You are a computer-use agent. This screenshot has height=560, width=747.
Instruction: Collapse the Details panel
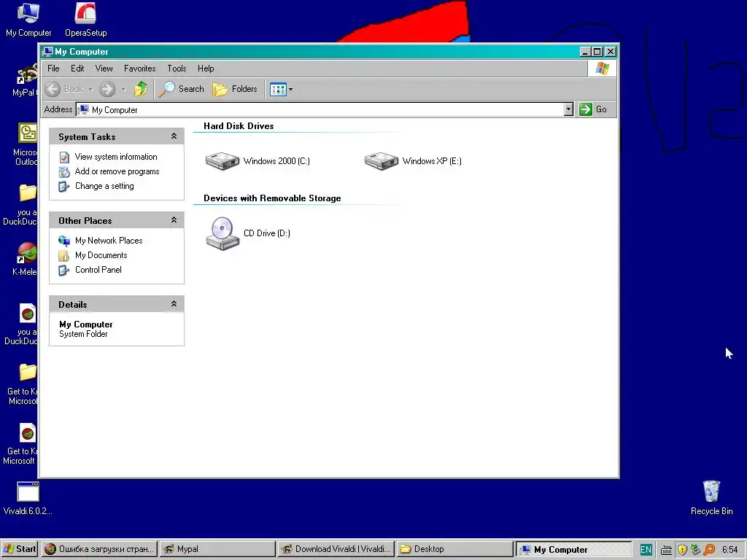click(174, 304)
